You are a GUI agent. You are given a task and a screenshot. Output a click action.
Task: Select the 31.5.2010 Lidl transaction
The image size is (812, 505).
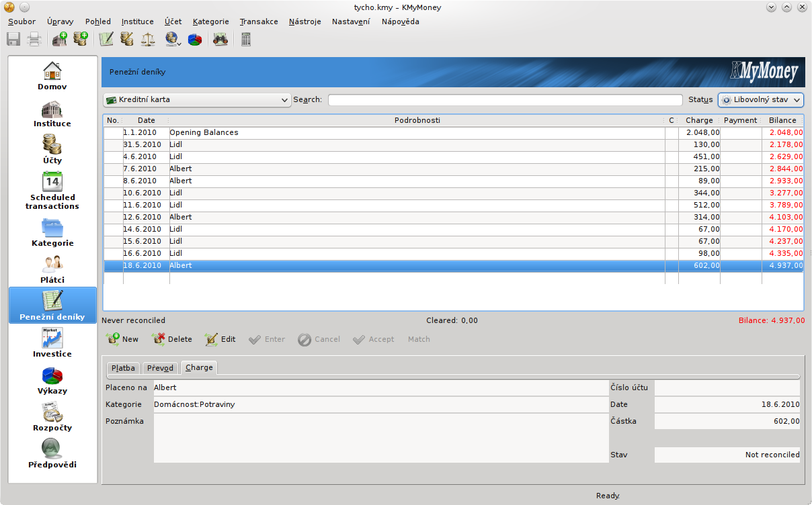click(x=453, y=145)
